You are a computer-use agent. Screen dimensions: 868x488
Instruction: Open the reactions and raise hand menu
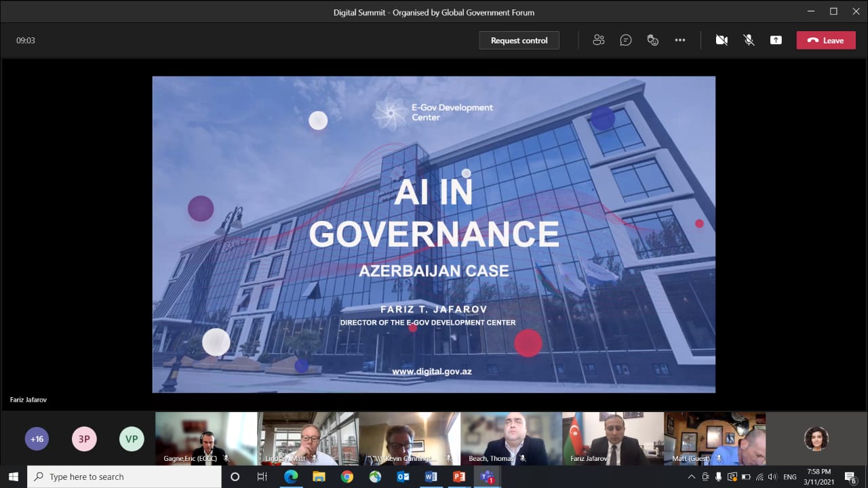(x=653, y=40)
